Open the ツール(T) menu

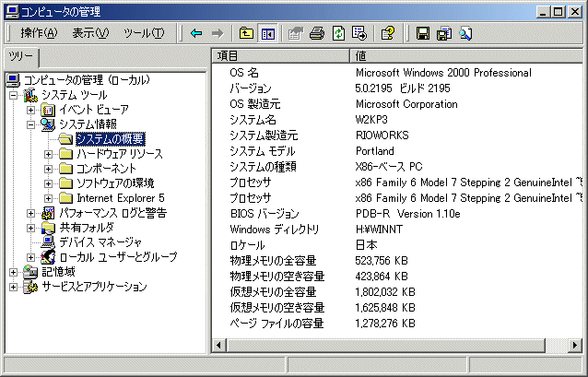(x=144, y=33)
